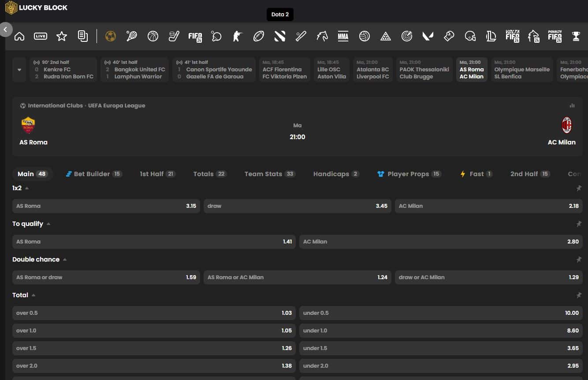588x380 pixels.
Task: Select under 0.5 at 10.00
Action: pyautogui.click(x=441, y=313)
